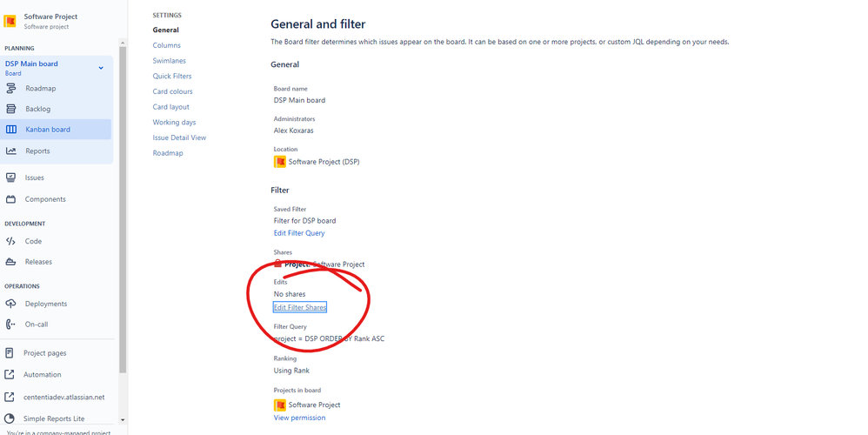This screenshot has height=435, width=868.
Task: Click the Project pages icon
Action: [x=10, y=353]
